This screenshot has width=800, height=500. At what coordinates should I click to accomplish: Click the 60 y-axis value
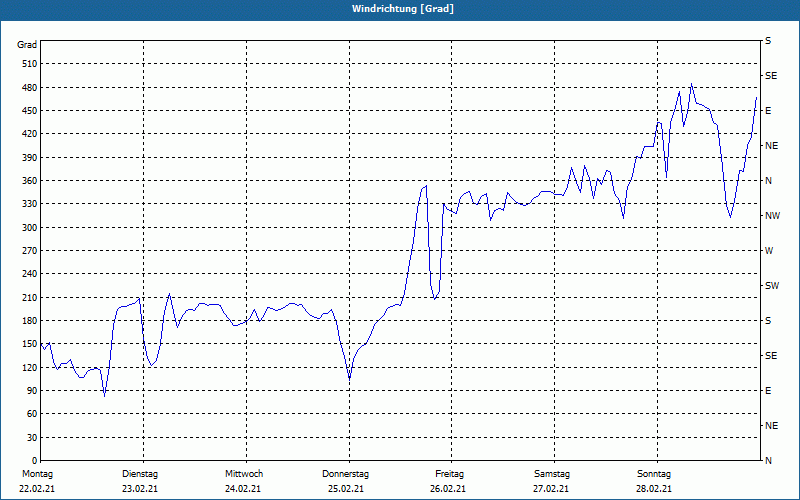32,413
